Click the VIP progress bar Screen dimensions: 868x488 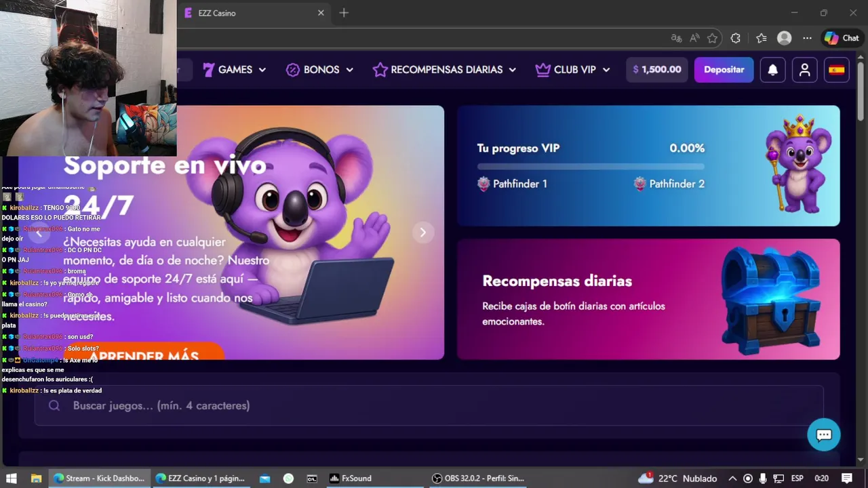click(591, 166)
